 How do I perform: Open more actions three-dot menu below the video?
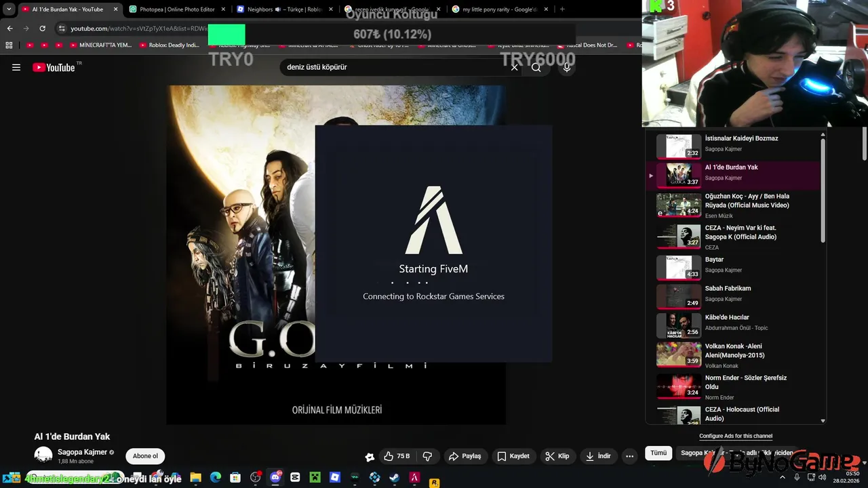pyautogui.click(x=629, y=456)
